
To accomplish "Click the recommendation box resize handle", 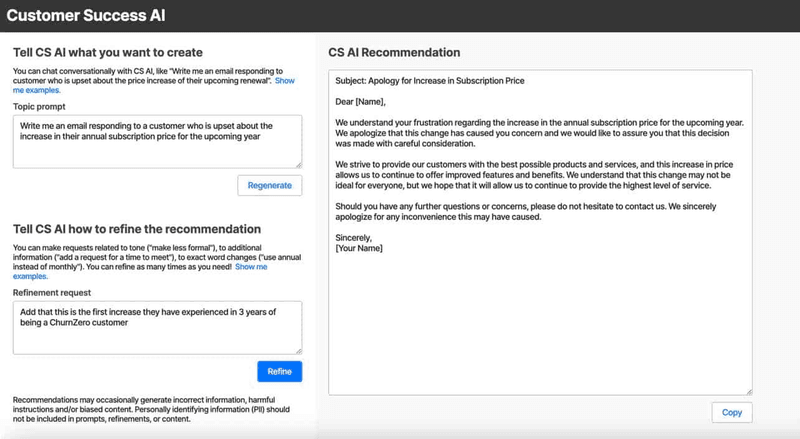I will pos(749,391).
